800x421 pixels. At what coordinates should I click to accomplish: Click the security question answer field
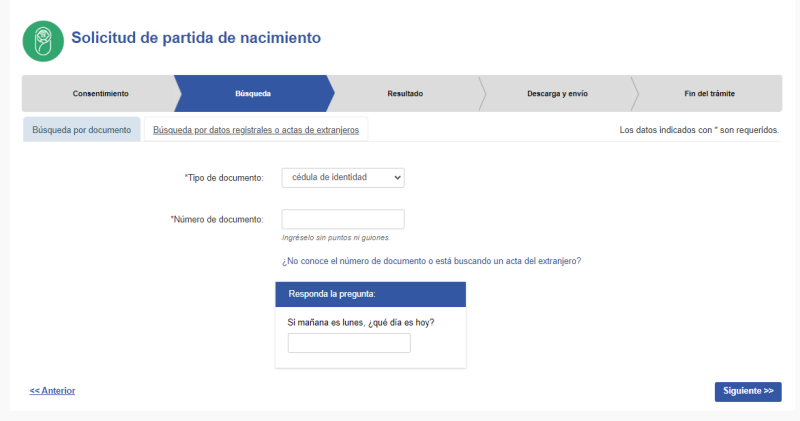click(x=349, y=343)
